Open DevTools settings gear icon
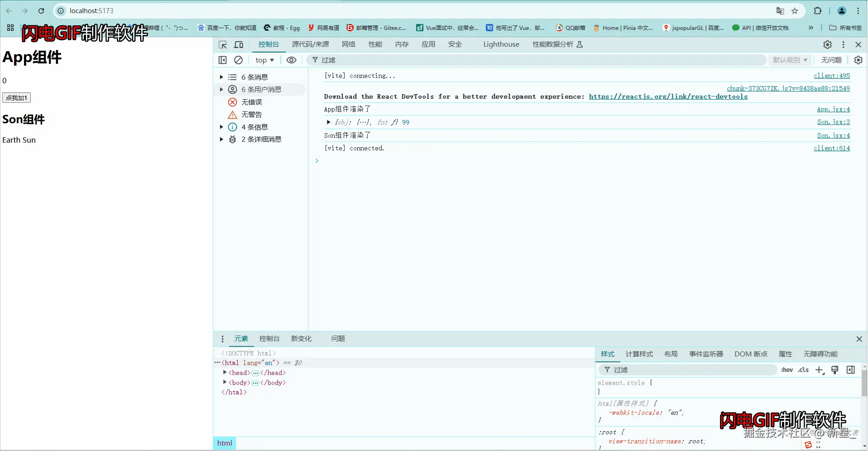The image size is (868, 451). pyautogui.click(x=827, y=44)
